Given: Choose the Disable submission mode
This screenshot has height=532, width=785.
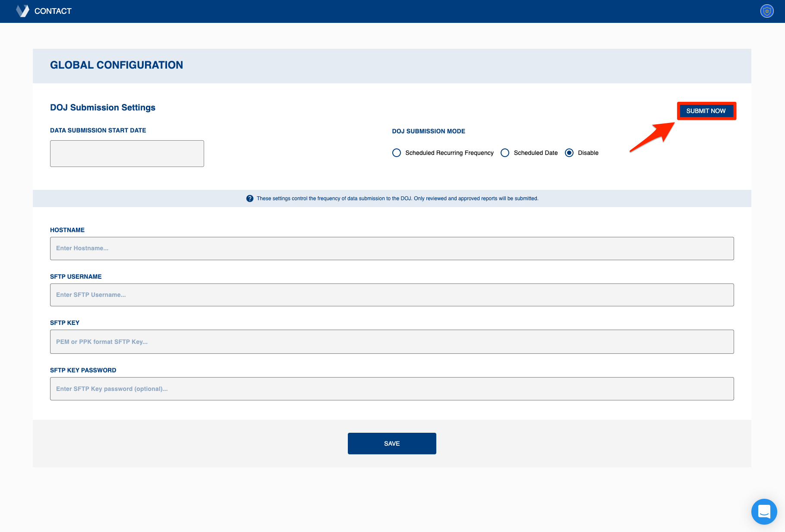Looking at the screenshot, I should pos(569,153).
